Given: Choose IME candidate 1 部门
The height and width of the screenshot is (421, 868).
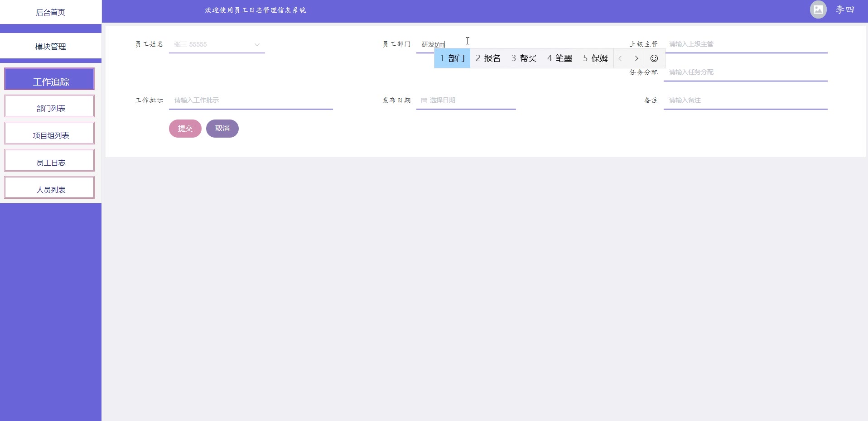Looking at the screenshot, I should (452, 58).
